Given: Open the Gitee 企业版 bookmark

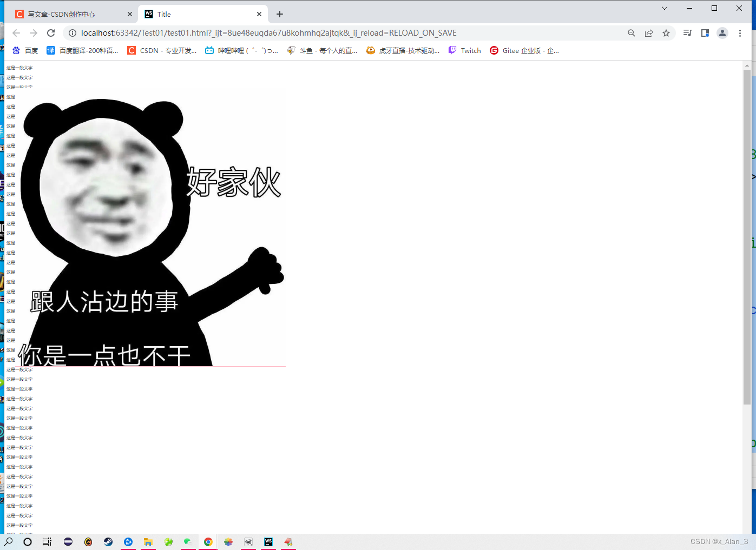Looking at the screenshot, I should coord(524,50).
